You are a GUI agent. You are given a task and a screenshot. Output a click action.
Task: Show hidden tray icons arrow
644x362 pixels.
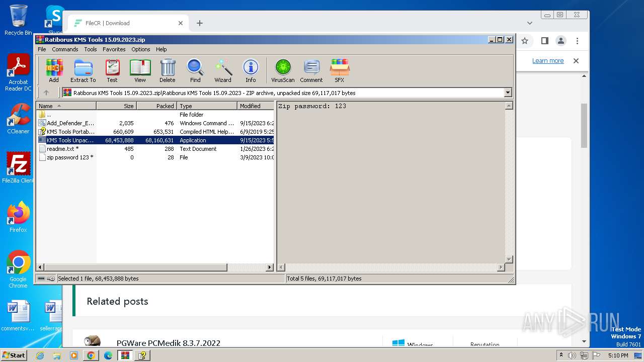561,355
